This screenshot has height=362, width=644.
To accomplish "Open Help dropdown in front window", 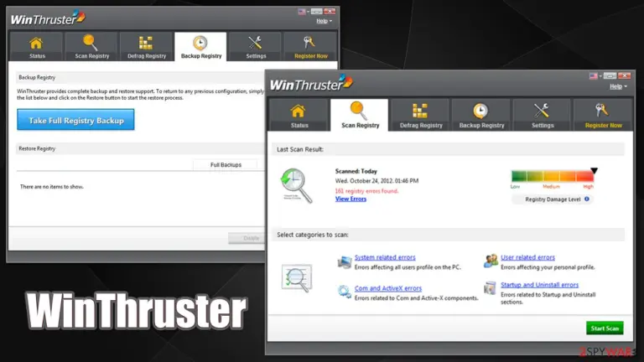I will pyautogui.click(x=618, y=86).
